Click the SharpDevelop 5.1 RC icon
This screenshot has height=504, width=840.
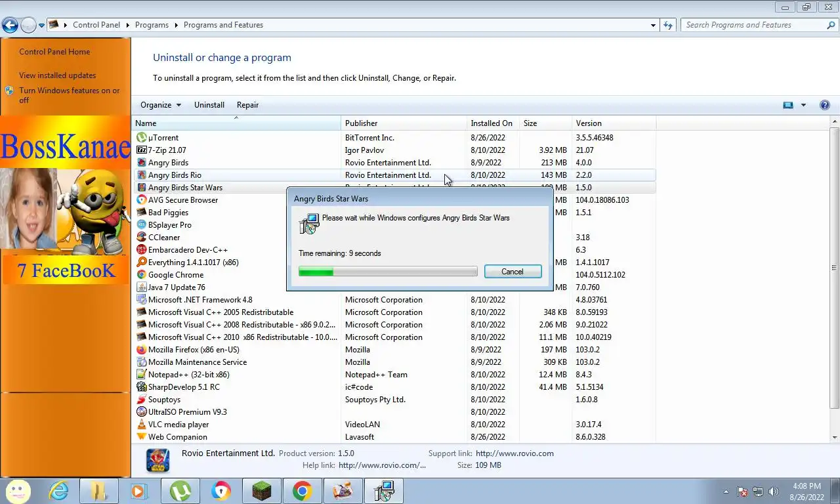coord(142,387)
